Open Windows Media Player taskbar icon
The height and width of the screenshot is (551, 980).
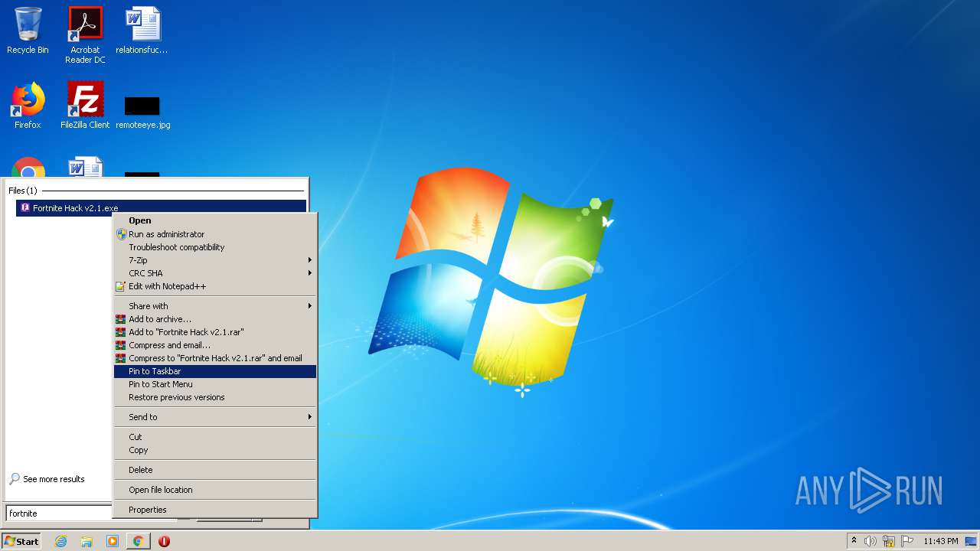click(113, 541)
